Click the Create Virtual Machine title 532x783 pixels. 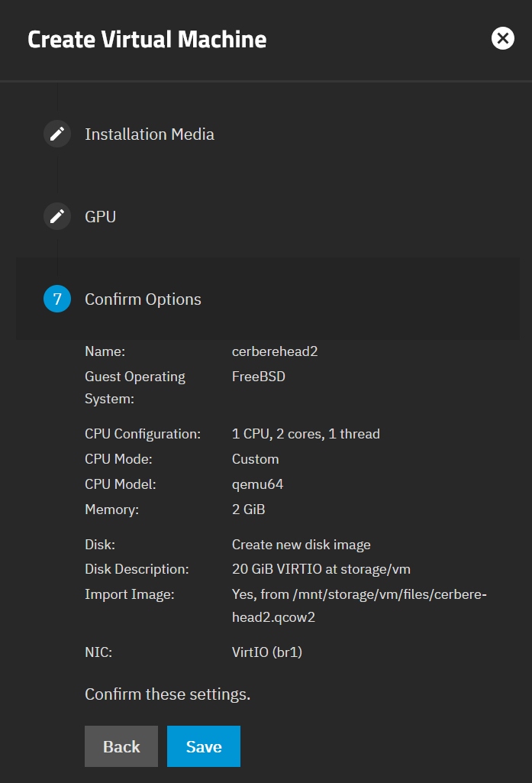pos(147,40)
